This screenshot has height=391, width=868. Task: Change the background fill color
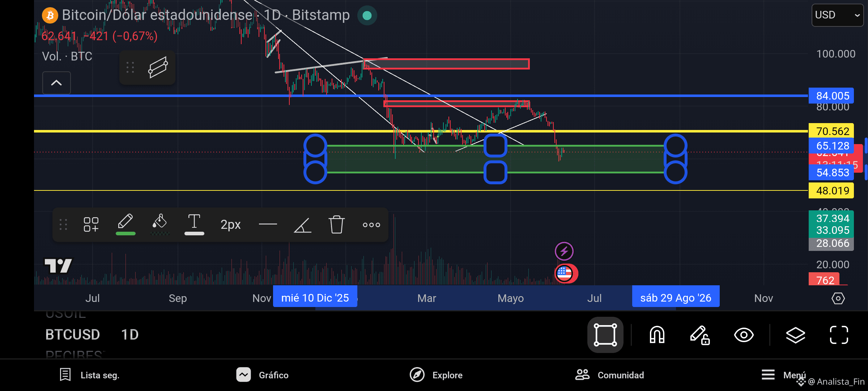point(159,224)
